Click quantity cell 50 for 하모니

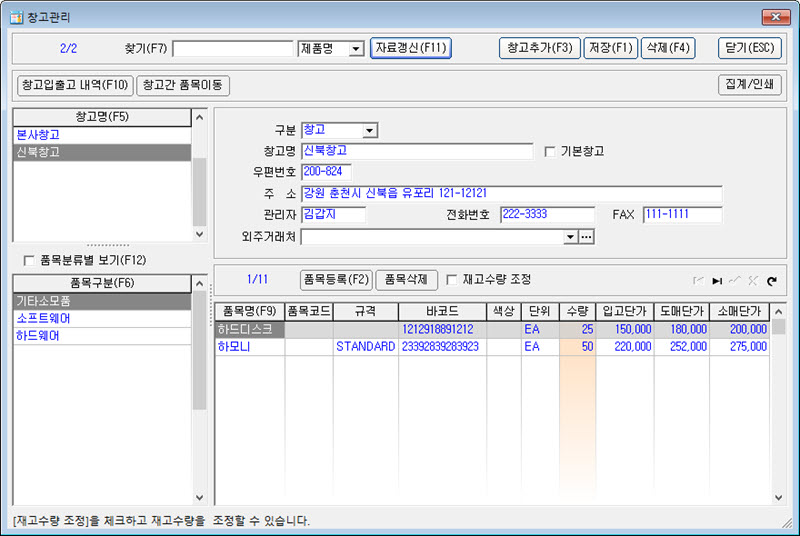click(x=578, y=347)
